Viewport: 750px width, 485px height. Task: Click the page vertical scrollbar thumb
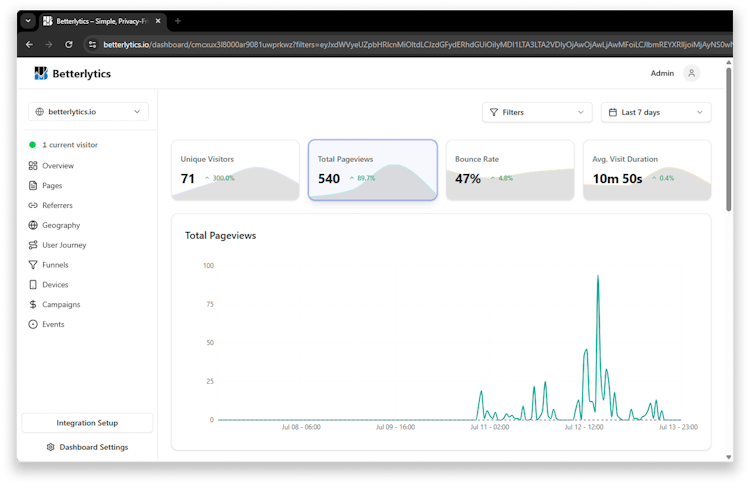pos(728,139)
